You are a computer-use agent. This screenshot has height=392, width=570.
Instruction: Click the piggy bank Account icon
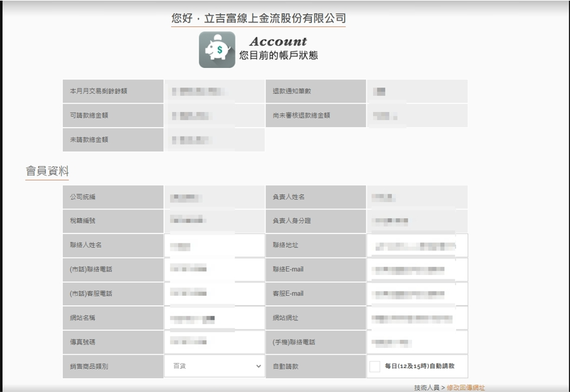(x=217, y=50)
